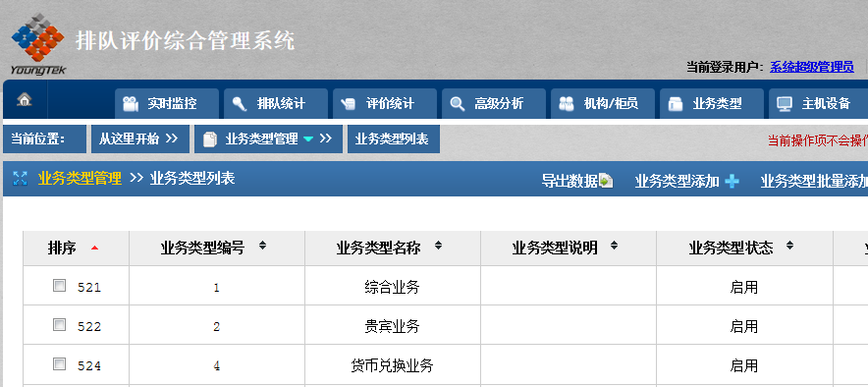
Task: Expand the 业务类型管理 breadcrumb dropdown
Action: [x=308, y=138]
